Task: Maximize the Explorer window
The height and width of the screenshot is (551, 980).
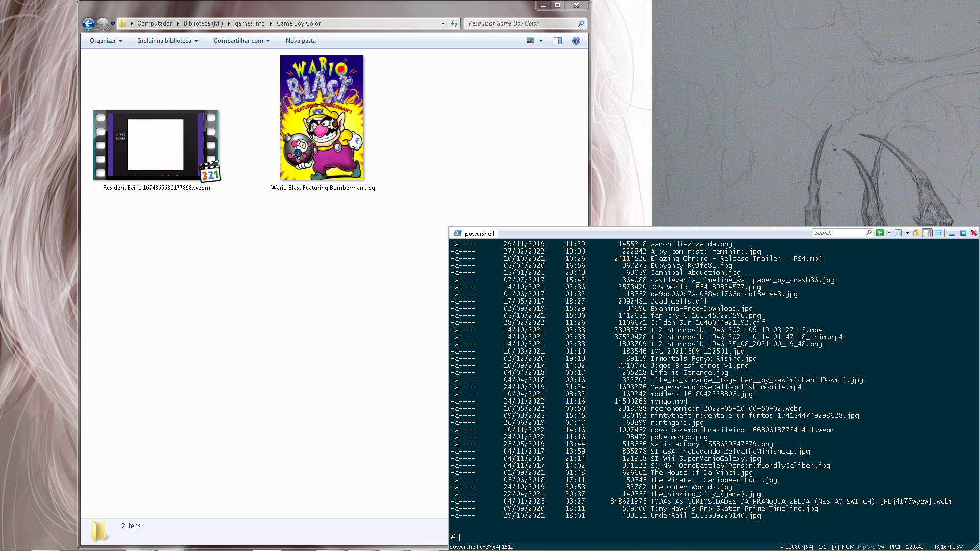Action: click(x=557, y=5)
